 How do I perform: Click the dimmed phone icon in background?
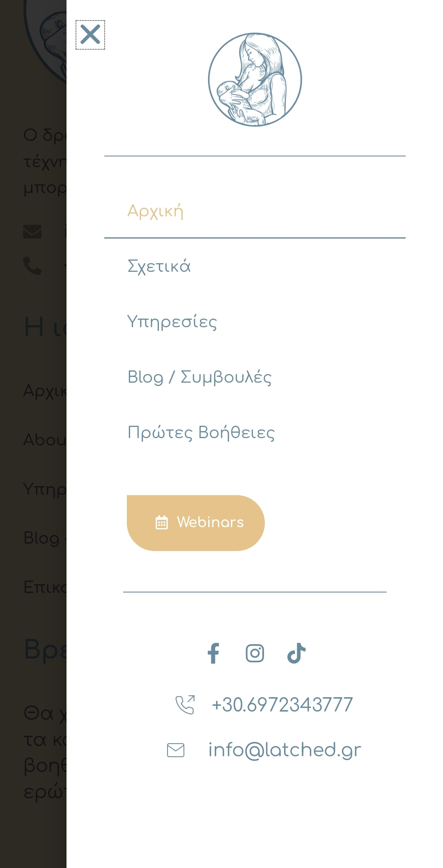(x=32, y=266)
